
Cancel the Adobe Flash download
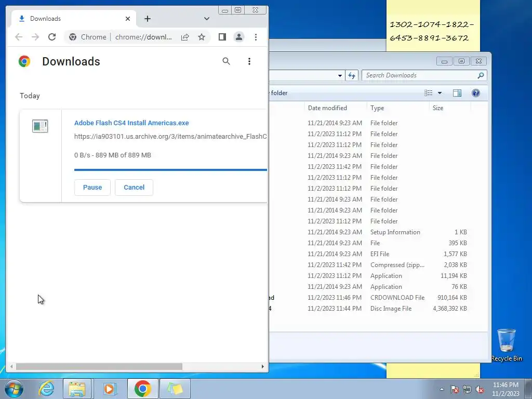click(x=134, y=187)
